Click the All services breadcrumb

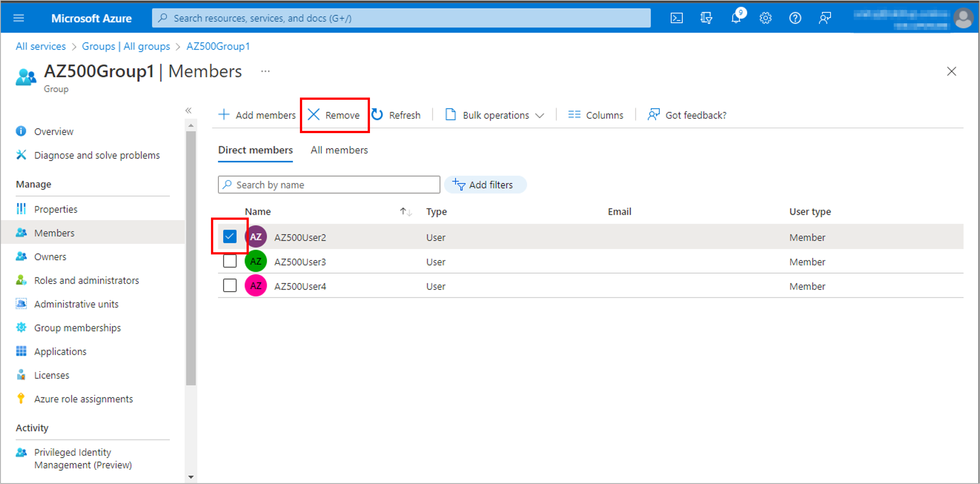[41, 46]
